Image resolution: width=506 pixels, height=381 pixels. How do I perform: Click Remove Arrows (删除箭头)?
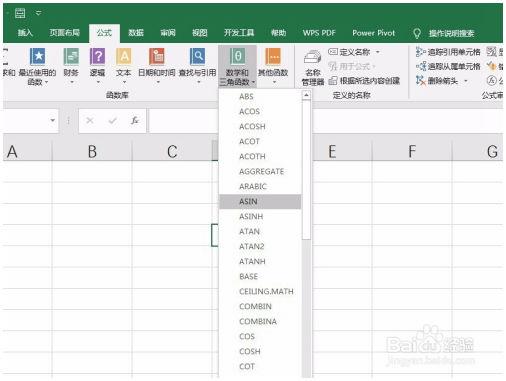[437, 81]
